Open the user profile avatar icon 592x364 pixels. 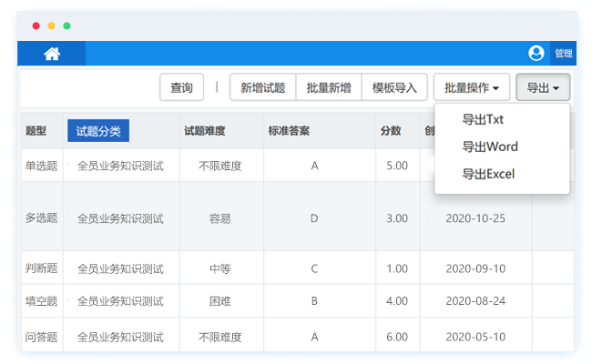(x=536, y=53)
